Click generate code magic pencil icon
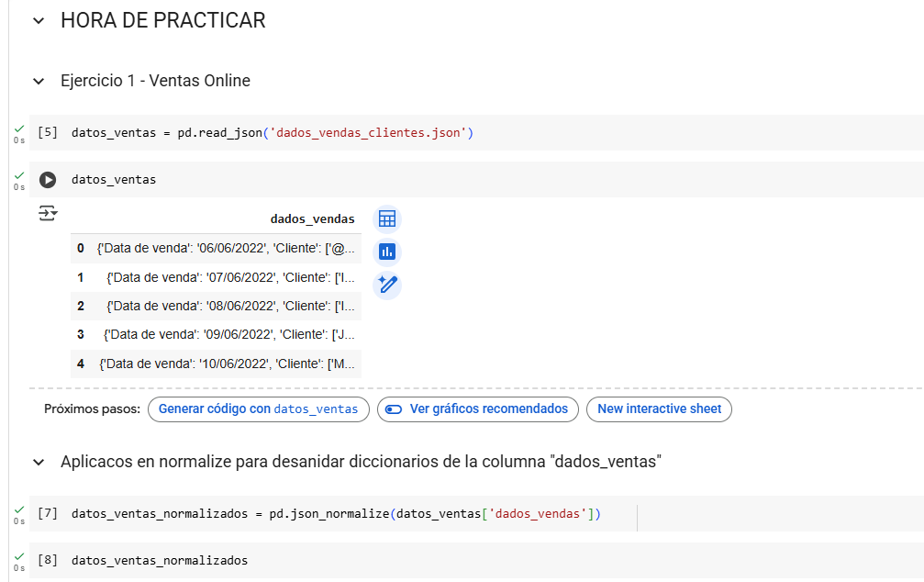This screenshot has height=582, width=924. pyautogui.click(x=387, y=285)
